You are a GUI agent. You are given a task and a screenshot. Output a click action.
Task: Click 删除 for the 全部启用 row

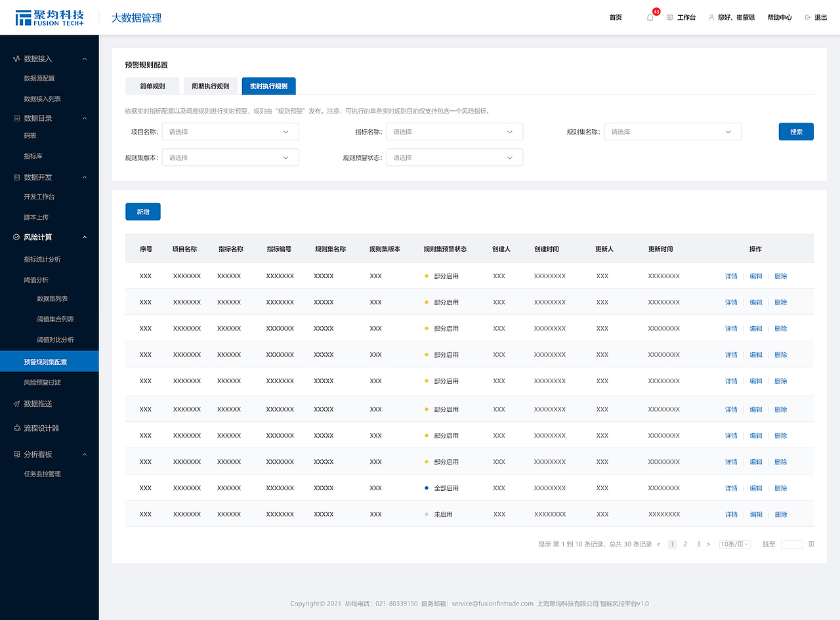tap(780, 488)
